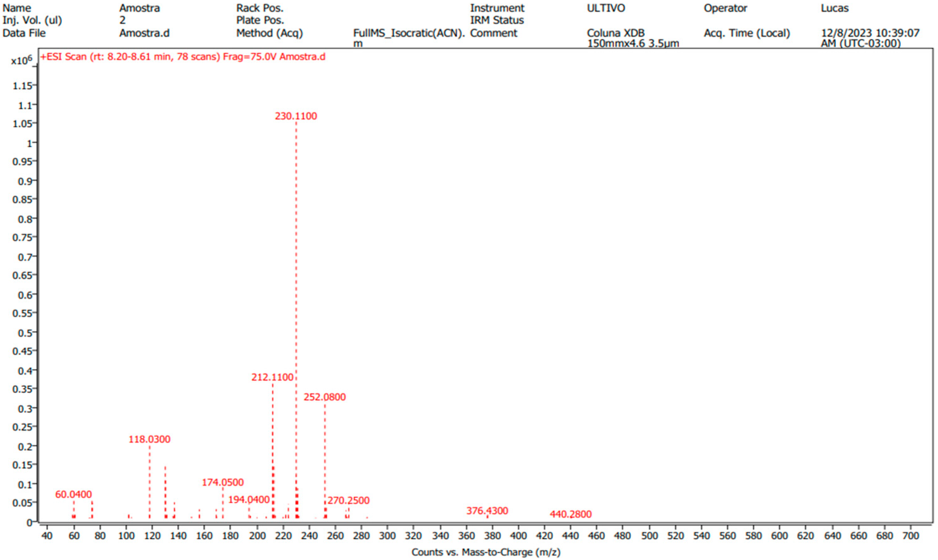Click the 230.1100 base peak label

pos(296,116)
